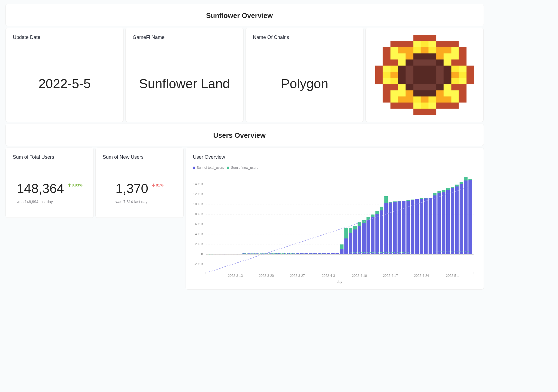Viewport: 558px width, 392px height.
Task: Click the y-axis tick '-20.0k'
Action: (198, 264)
